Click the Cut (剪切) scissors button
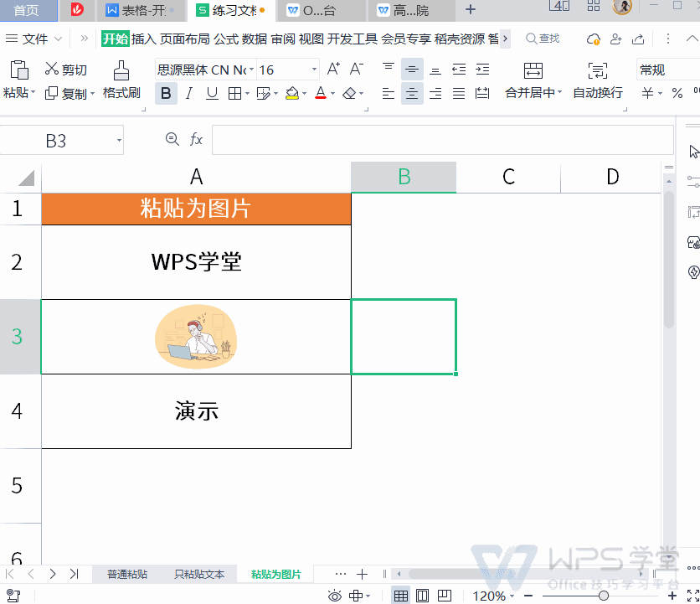700x604 pixels. point(66,70)
